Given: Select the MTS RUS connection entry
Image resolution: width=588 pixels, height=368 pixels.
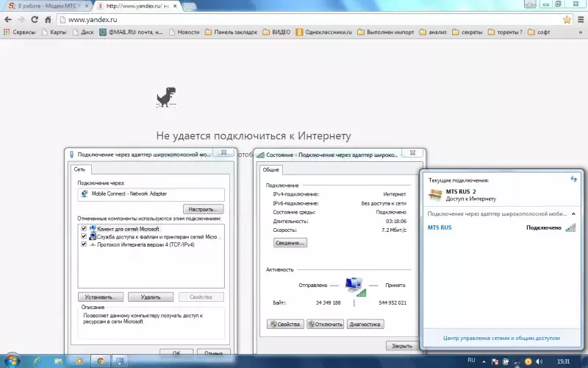Looking at the screenshot, I should click(x=502, y=227).
